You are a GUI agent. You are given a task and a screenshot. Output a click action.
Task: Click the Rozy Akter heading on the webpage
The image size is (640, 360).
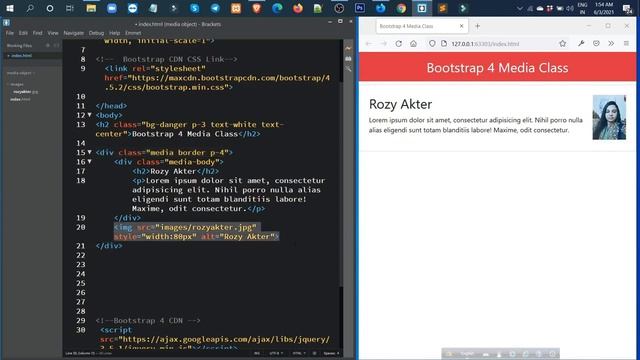pyautogui.click(x=400, y=104)
